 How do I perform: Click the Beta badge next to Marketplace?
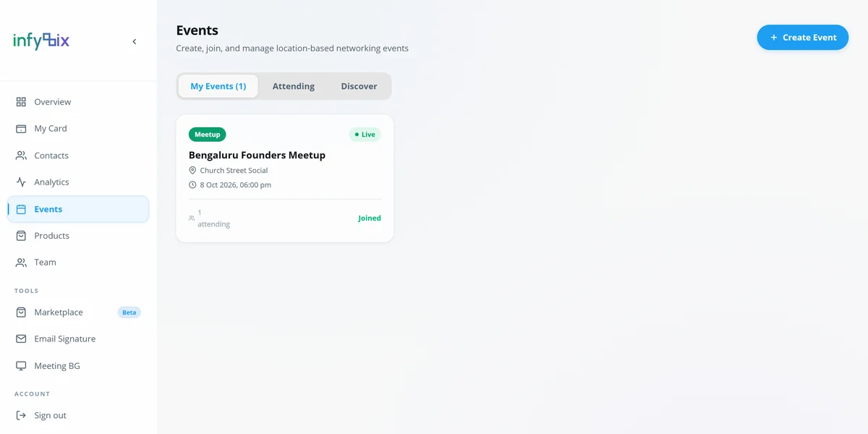point(129,312)
